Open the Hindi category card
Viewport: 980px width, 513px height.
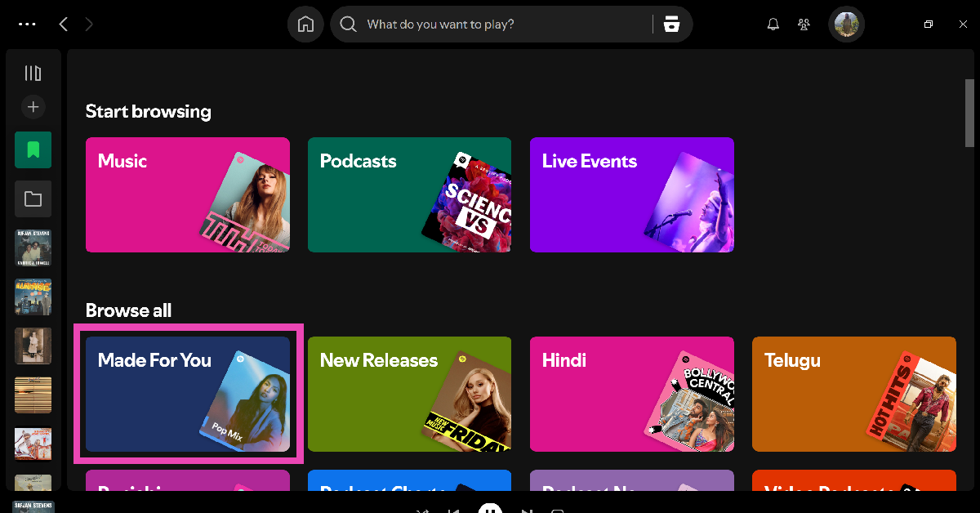coord(632,394)
